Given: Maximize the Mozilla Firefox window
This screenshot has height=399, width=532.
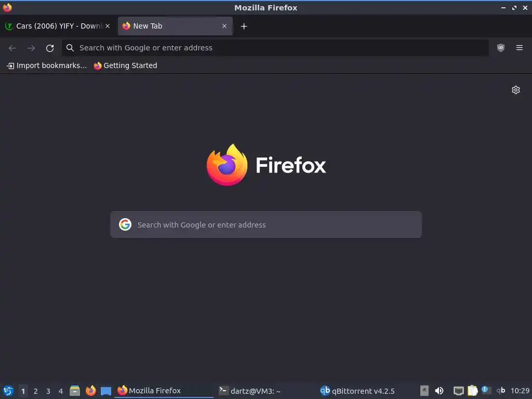Looking at the screenshot, I should point(514,7).
